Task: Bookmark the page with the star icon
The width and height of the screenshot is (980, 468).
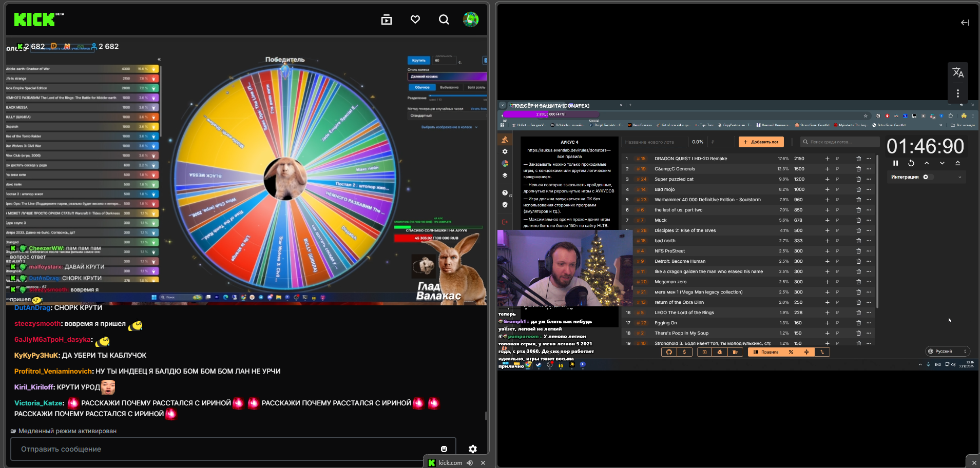Action: [866, 115]
